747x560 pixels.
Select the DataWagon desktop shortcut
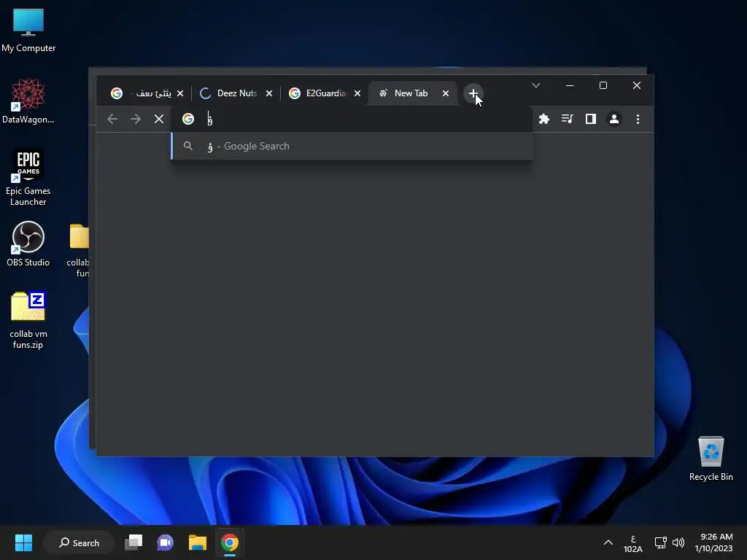click(x=28, y=101)
